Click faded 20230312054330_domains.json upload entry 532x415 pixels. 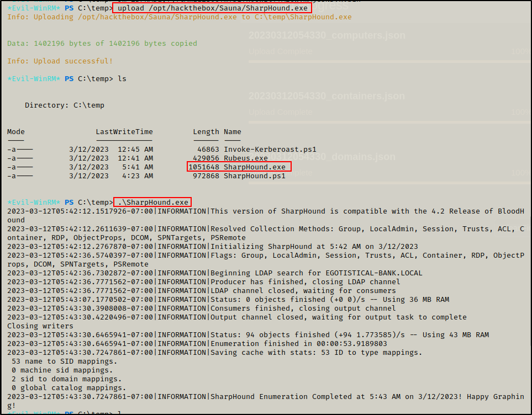click(322, 157)
